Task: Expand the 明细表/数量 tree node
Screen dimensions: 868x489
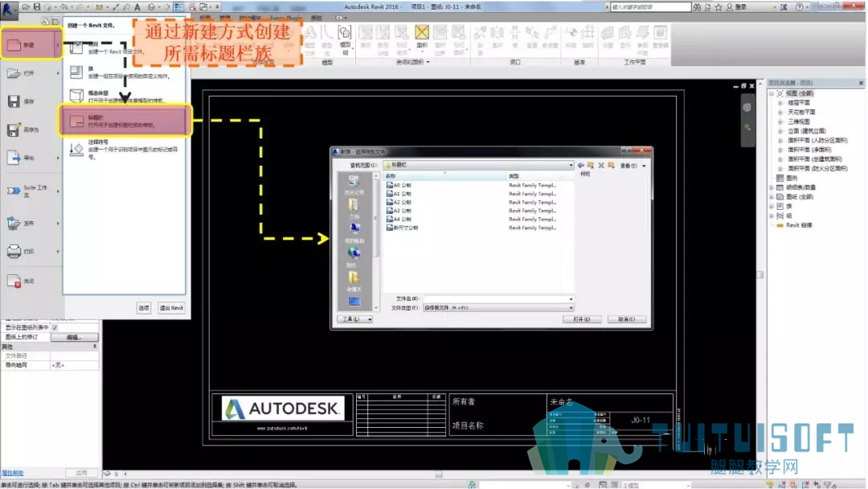Action: click(x=772, y=187)
